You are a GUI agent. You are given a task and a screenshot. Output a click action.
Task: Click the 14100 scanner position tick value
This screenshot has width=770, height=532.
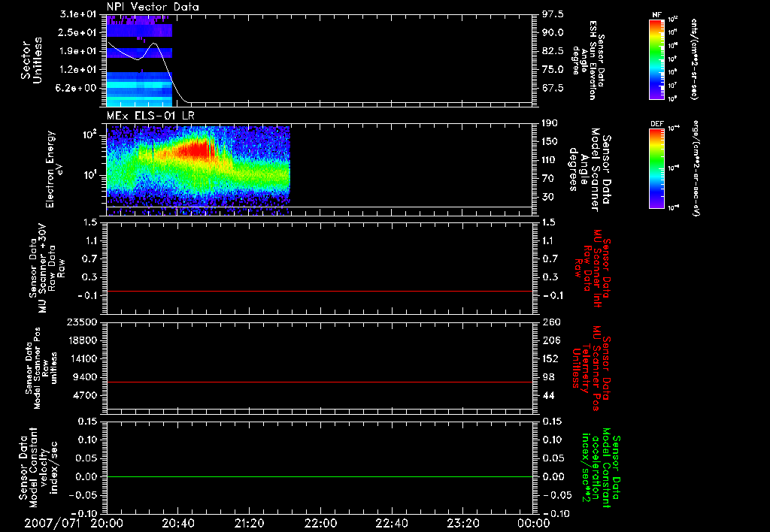pos(81,358)
